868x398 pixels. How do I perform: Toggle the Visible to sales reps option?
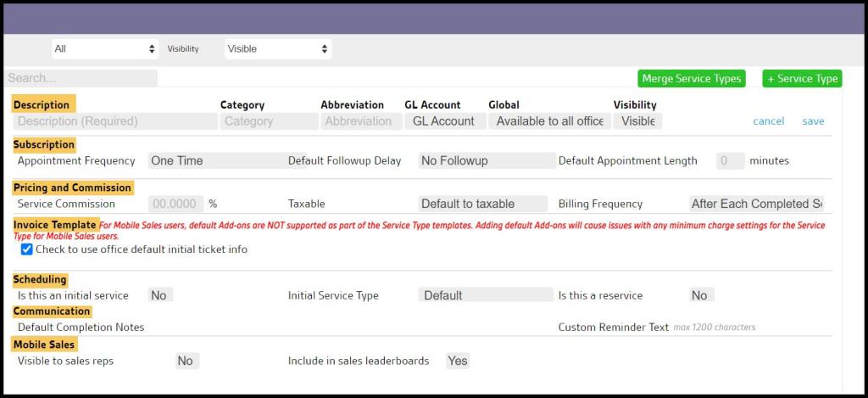[x=185, y=361]
